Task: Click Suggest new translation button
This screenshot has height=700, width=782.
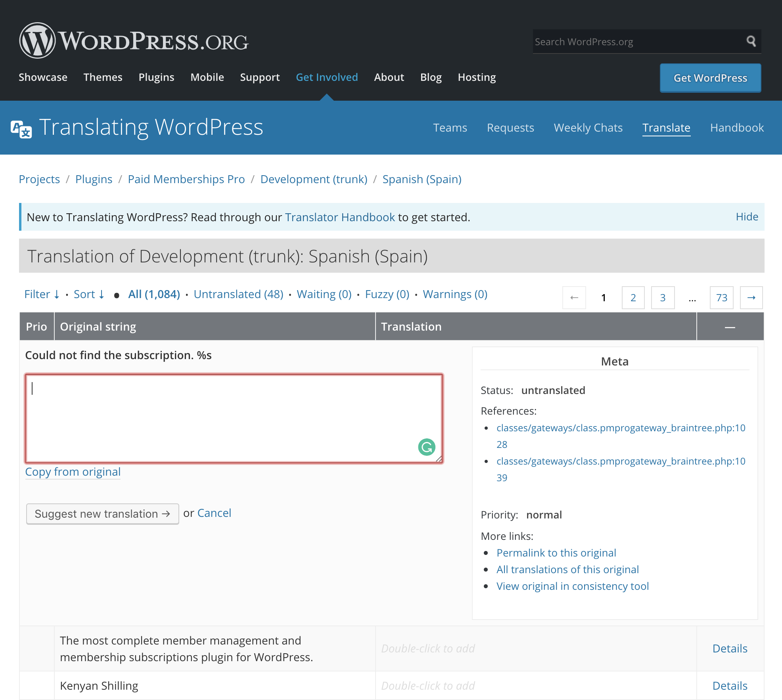Action: (x=102, y=514)
